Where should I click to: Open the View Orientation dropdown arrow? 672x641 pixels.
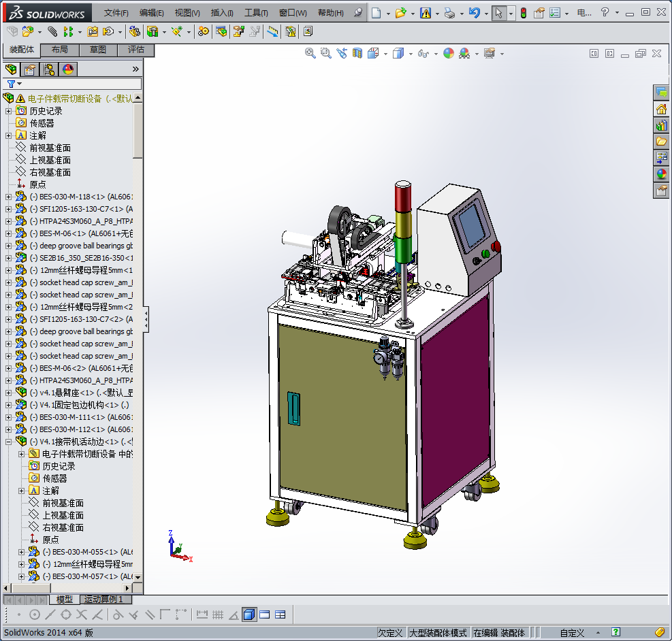pyautogui.click(x=386, y=54)
